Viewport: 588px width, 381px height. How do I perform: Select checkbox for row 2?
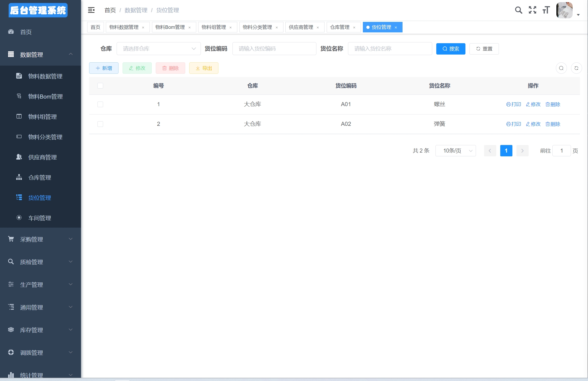pos(100,124)
